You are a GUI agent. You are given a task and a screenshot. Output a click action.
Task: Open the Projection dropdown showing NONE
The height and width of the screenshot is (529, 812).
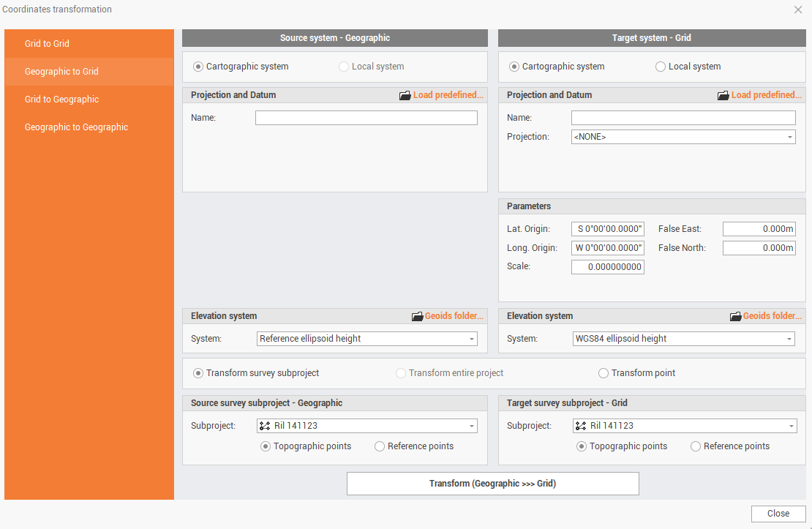tap(683, 137)
